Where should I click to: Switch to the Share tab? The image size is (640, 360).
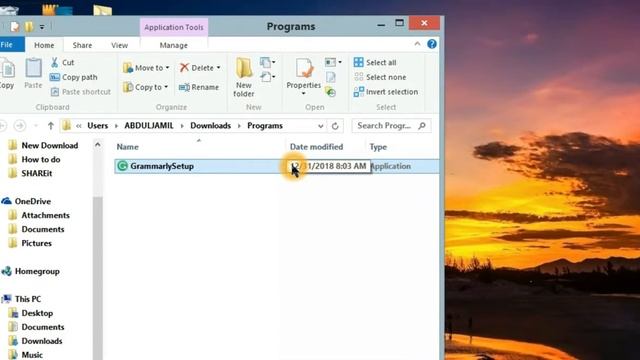tap(82, 45)
